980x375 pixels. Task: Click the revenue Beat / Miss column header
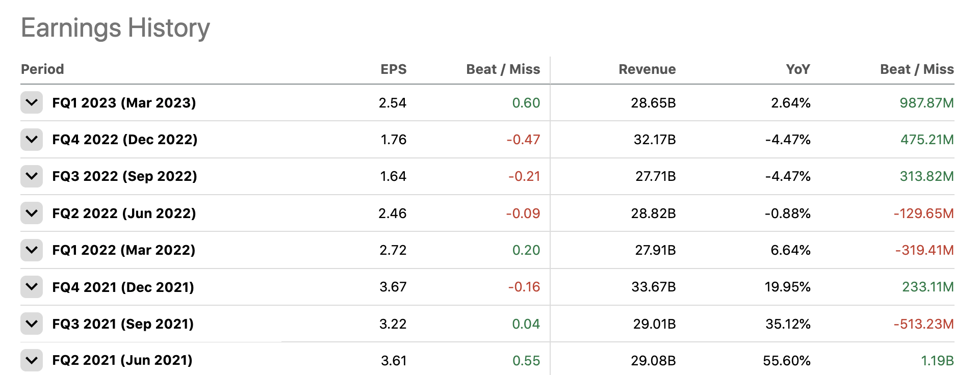point(916,69)
